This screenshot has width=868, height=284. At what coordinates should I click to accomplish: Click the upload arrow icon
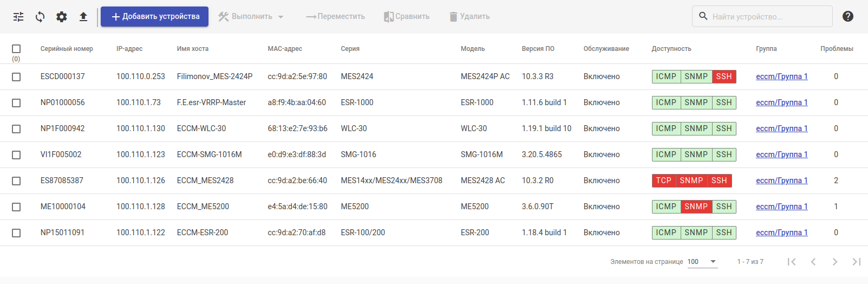[x=83, y=17]
